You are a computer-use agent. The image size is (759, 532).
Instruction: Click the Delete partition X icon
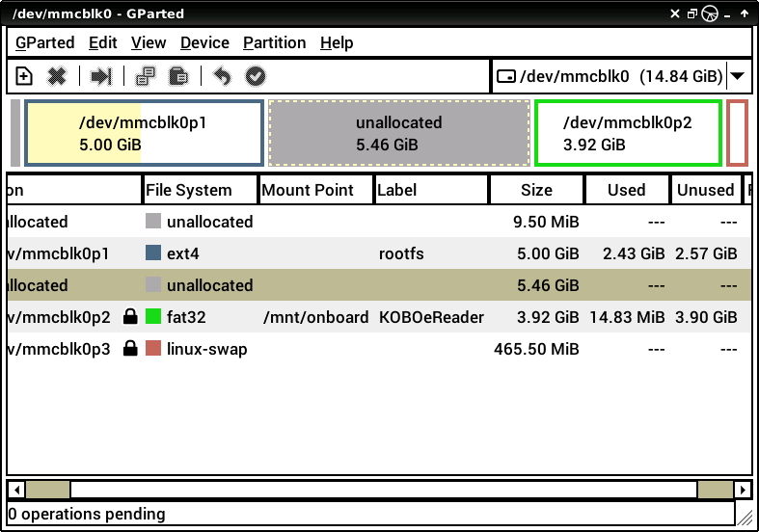(x=57, y=76)
